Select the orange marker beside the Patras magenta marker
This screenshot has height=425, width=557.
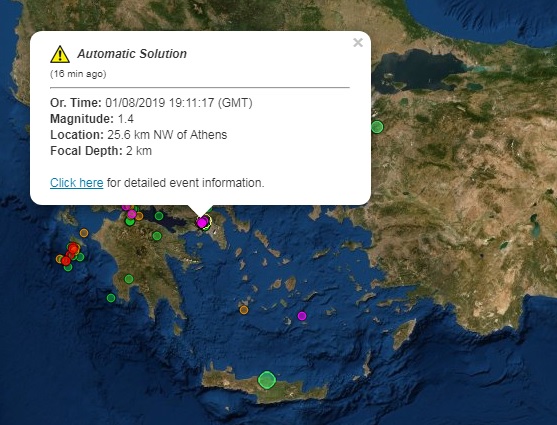pyautogui.click(x=139, y=216)
